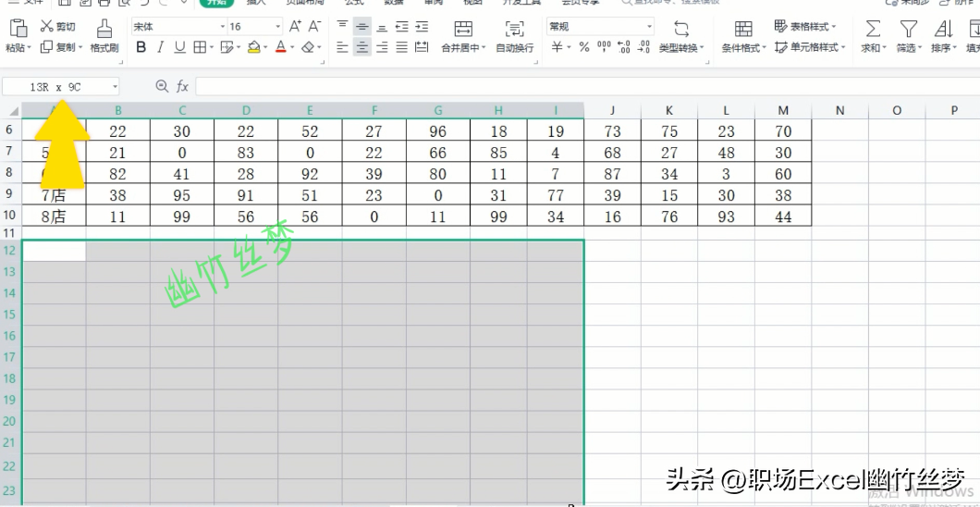Toggle Wrap Text (自动换行)
Screen dimensions: 980x507
coord(514,36)
